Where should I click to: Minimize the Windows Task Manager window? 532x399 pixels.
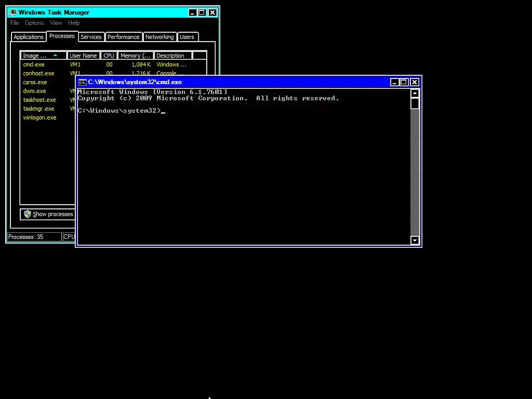(192, 12)
